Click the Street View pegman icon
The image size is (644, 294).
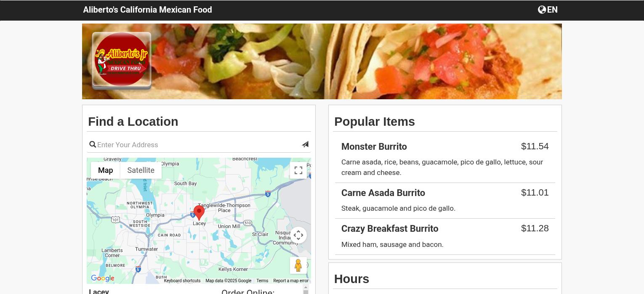pos(298,265)
